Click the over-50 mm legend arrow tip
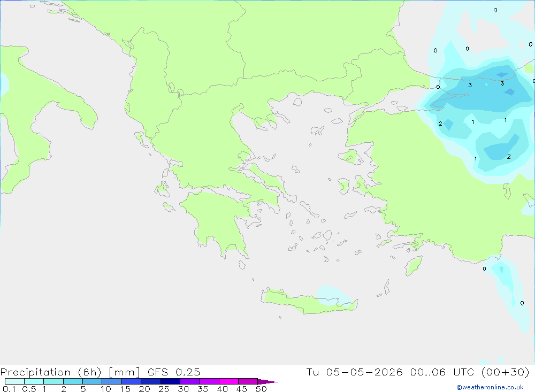The width and height of the screenshot is (535, 392). point(268,382)
